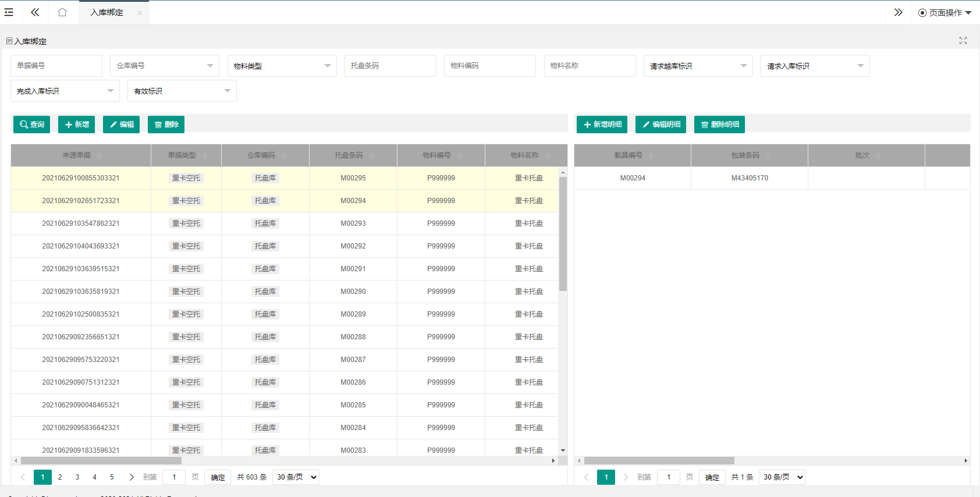Click the main table scroll down arrow

[563, 450]
